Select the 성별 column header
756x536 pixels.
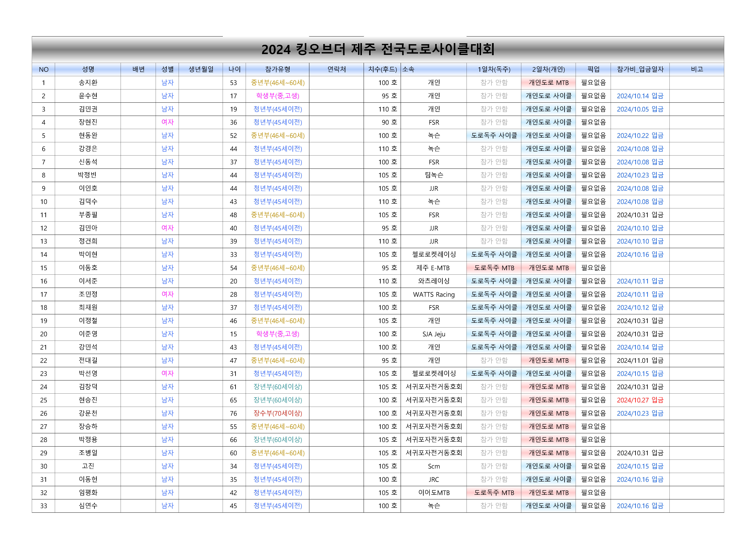(x=167, y=69)
